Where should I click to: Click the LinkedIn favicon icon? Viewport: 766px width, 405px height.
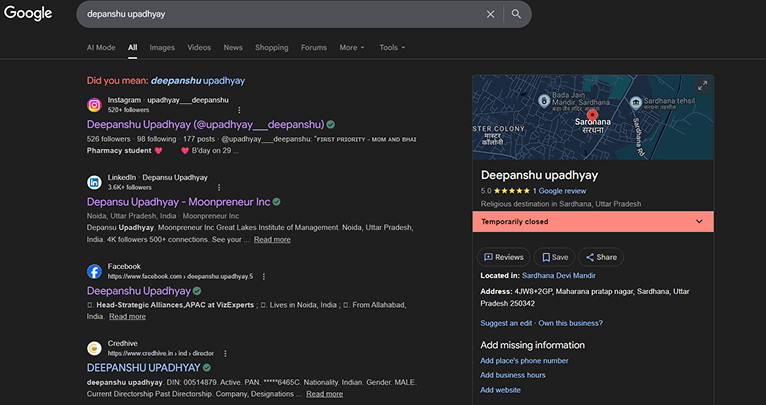tap(94, 182)
